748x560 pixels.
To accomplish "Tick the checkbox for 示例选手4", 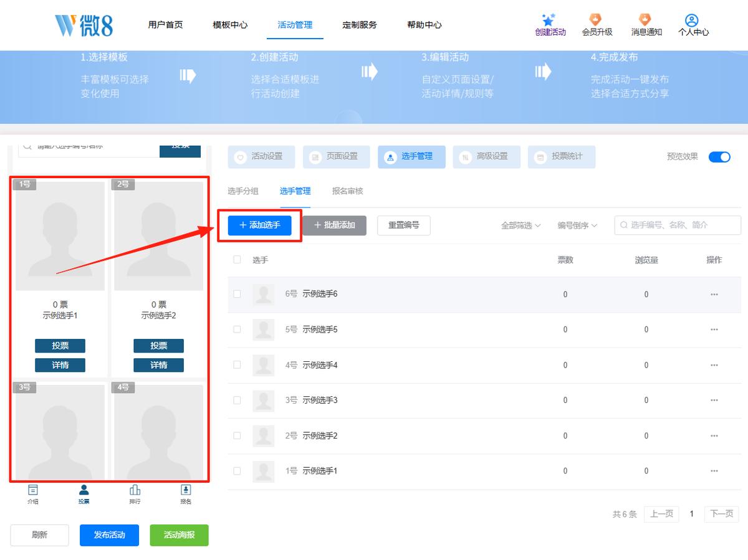I will [x=237, y=365].
